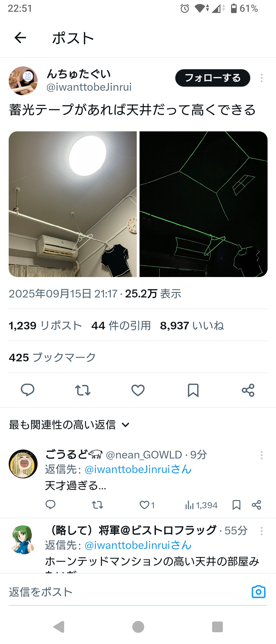Open three-dot menu on 将軍 reply
This screenshot has width=276, height=644.
tap(261, 531)
